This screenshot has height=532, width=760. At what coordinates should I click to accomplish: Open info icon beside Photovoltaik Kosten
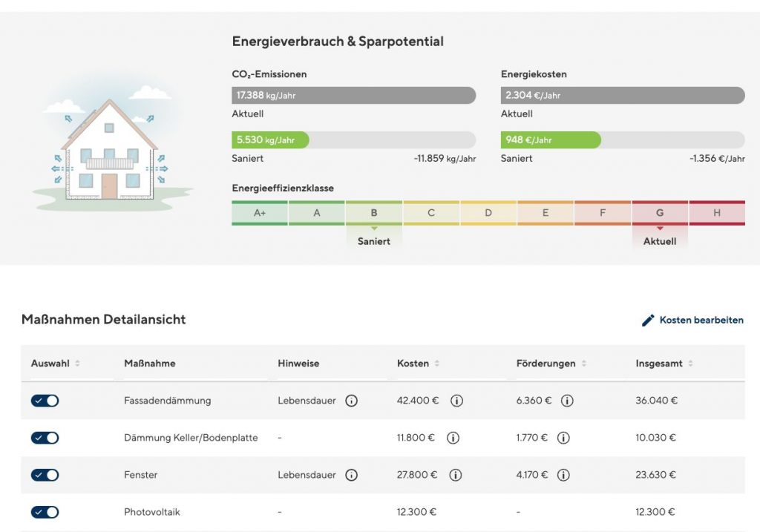tap(457, 512)
